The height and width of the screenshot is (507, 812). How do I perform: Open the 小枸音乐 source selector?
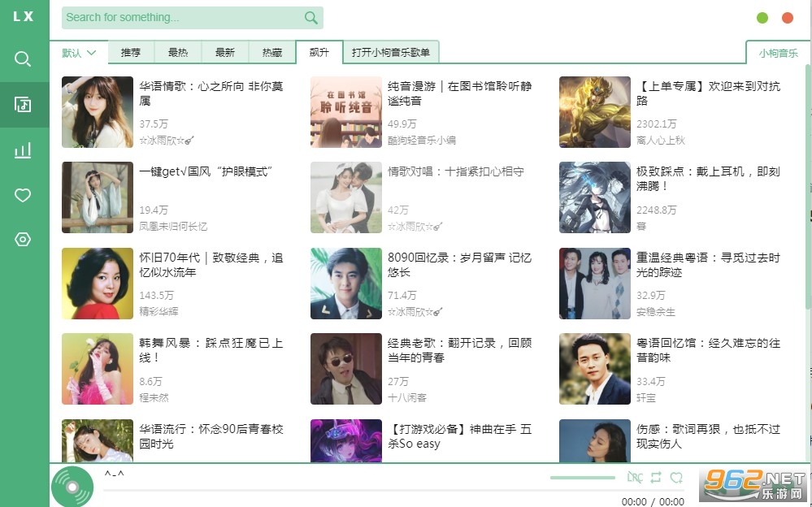(x=778, y=53)
